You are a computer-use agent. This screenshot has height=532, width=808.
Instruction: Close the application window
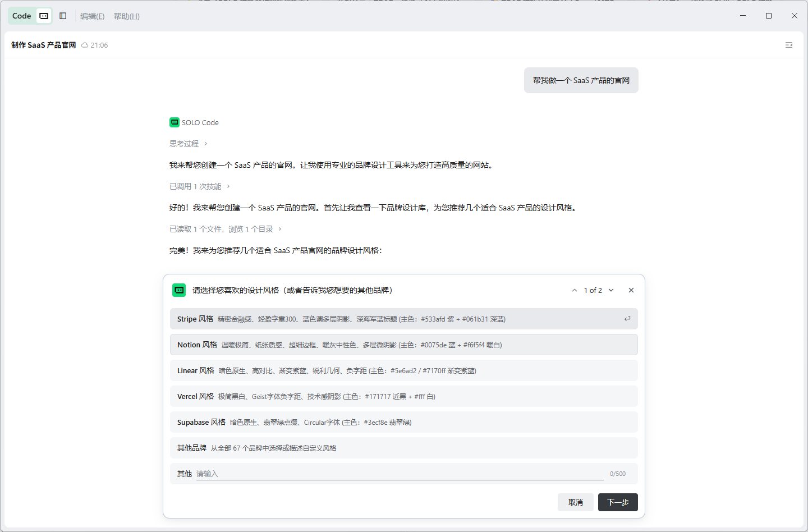coord(795,16)
